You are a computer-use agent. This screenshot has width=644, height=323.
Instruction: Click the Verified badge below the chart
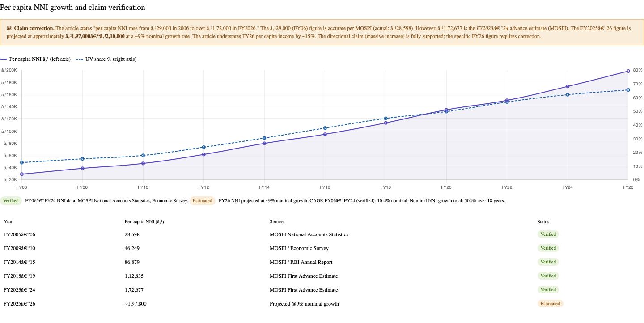coord(11,201)
